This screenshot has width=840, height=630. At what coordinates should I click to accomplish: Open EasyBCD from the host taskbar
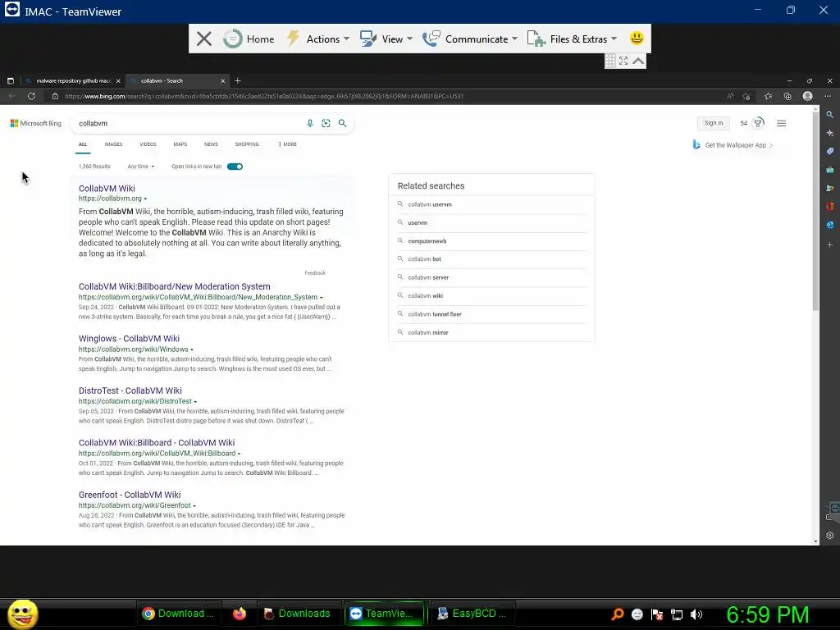[x=472, y=614]
